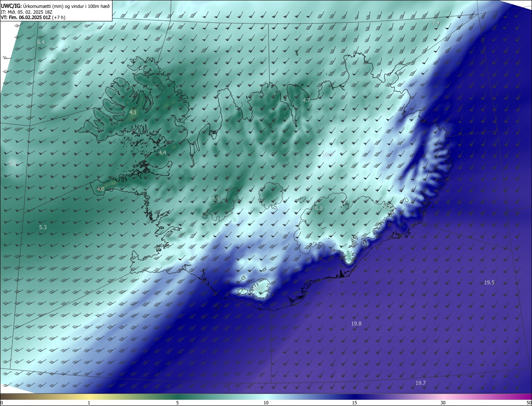Click the 6.4 value label on the map

point(41,42)
